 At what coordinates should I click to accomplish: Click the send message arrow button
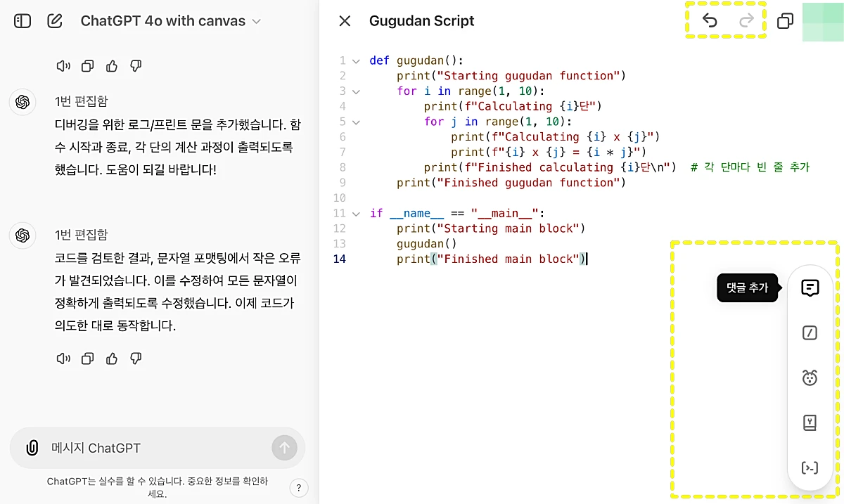click(284, 448)
